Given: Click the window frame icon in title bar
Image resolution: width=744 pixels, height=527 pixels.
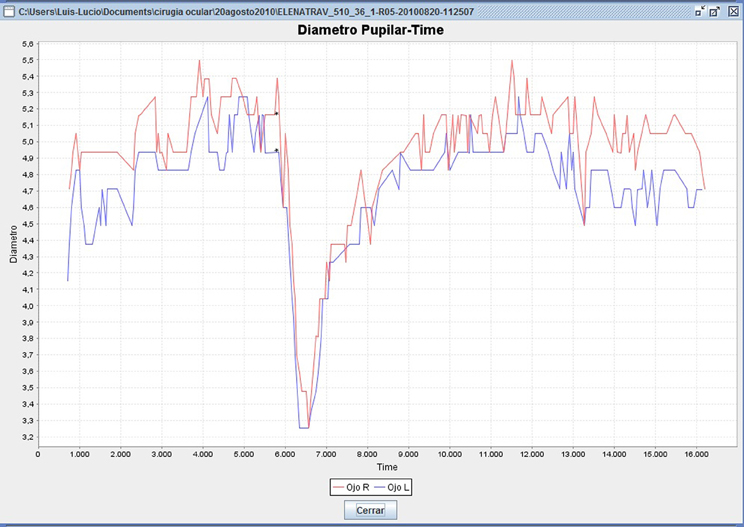Looking at the screenshot, I should pyautogui.click(x=9, y=11).
